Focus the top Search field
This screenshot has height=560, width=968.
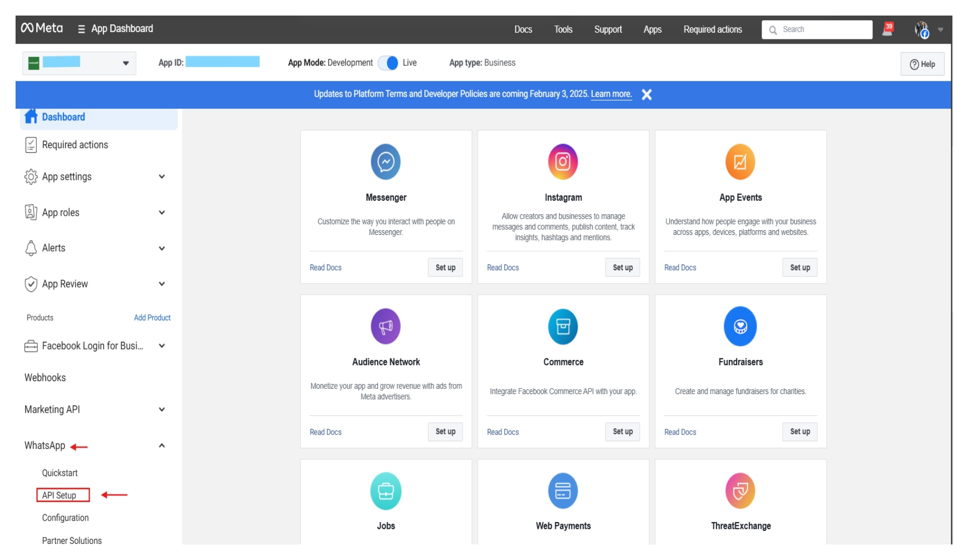tap(817, 30)
